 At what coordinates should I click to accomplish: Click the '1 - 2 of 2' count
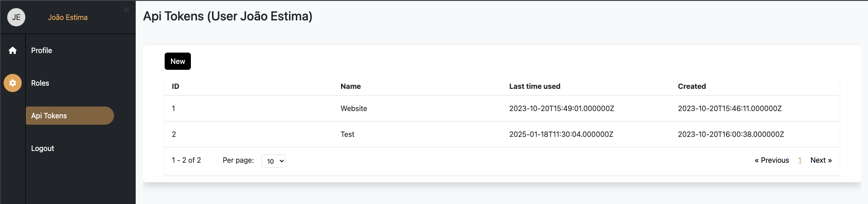click(x=186, y=160)
